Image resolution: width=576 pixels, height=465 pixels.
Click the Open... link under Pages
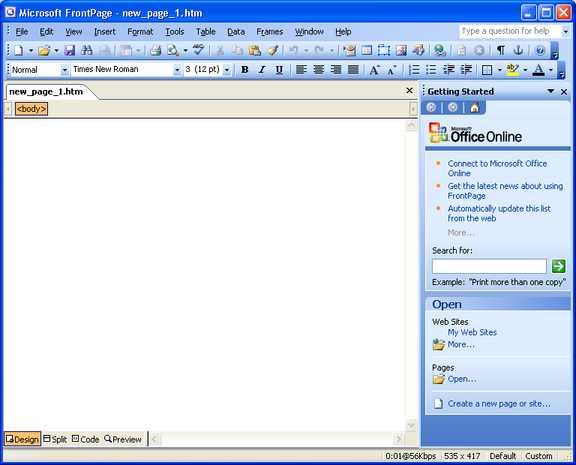pos(462,379)
